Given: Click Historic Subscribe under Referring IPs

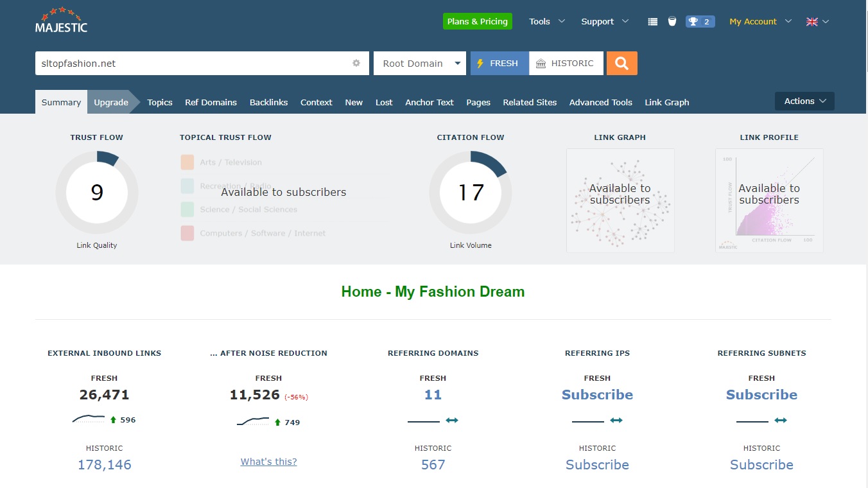Looking at the screenshot, I should click(x=597, y=465).
